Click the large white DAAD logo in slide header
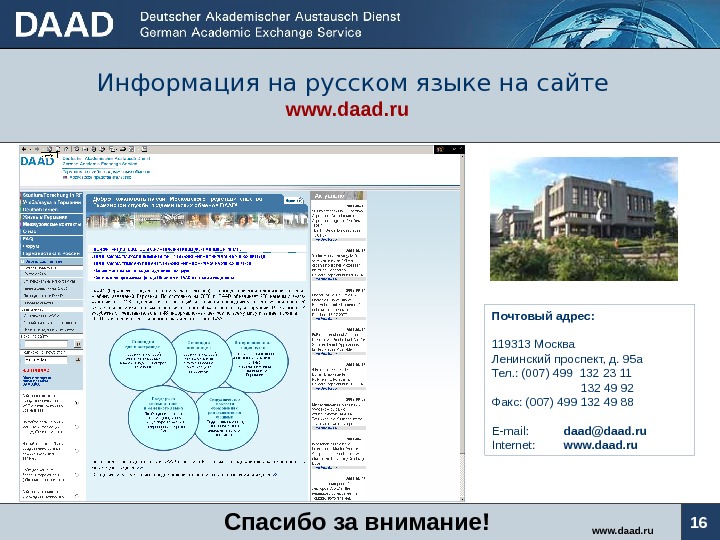 pyautogui.click(x=64, y=24)
